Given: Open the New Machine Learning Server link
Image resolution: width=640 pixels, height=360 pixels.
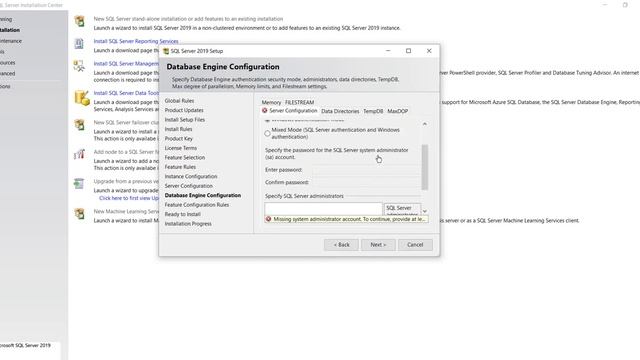Looking at the screenshot, I should point(126,211).
